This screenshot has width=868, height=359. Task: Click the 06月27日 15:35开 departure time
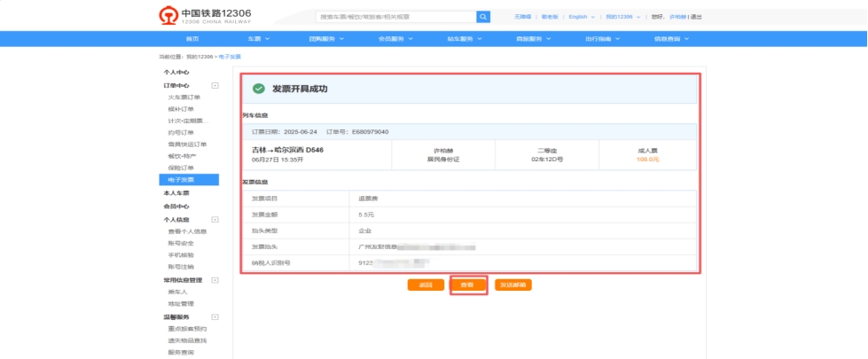[x=278, y=160]
